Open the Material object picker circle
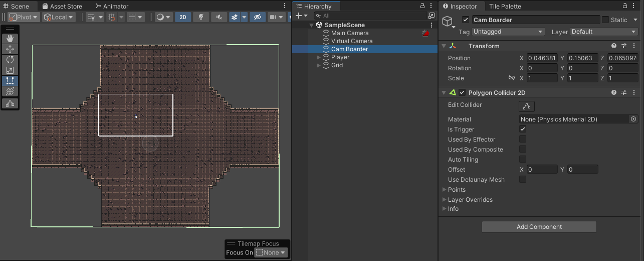Image resolution: width=644 pixels, height=261 pixels. [633, 119]
